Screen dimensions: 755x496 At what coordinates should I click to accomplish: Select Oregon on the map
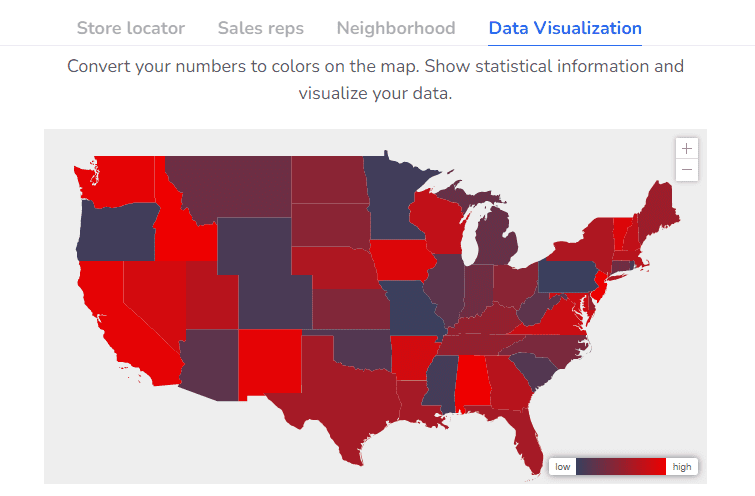tap(113, 228)
